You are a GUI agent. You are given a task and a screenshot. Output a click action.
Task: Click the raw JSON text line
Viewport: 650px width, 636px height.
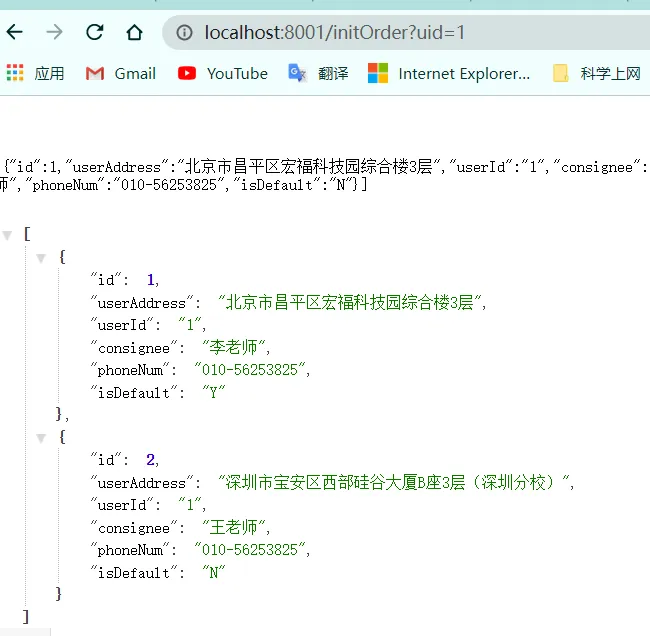coord(300,167)
